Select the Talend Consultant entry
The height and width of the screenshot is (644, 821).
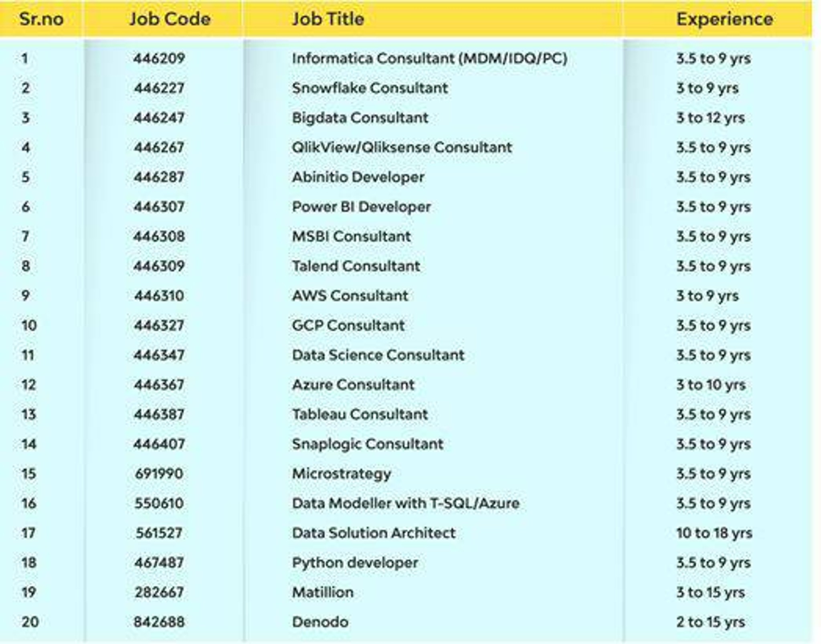356,266
